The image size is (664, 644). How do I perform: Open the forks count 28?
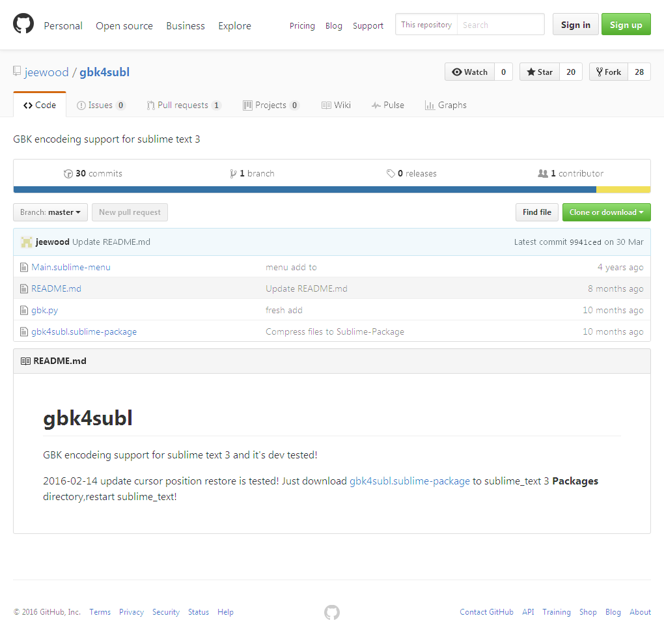pyautogui.click(x=639, y=72)
